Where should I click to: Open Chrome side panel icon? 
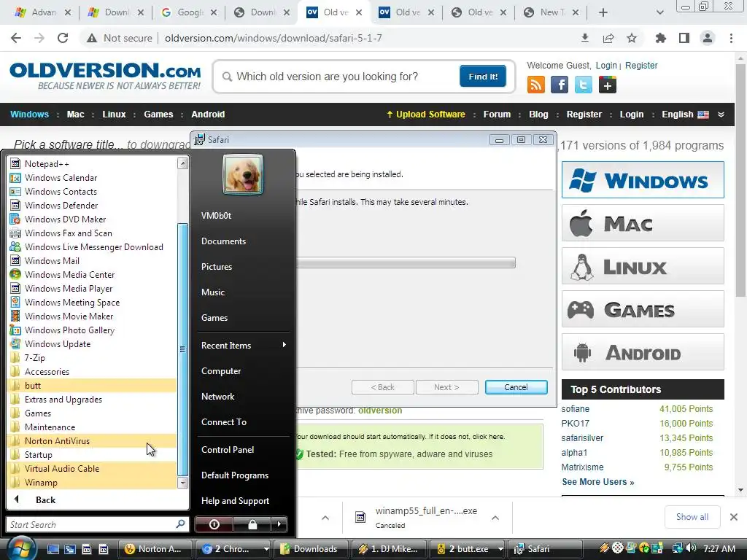(x=684, y=38)
